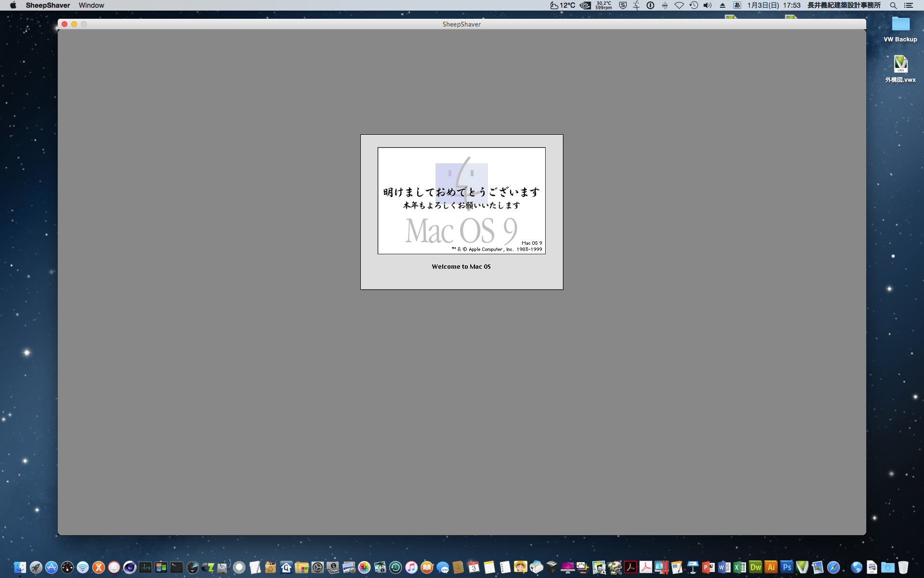The width and height of the screenshot is (924, 578).
Task: Click the date and time 1月3日(日) 17:53
Action: click(x=774, y=5)
